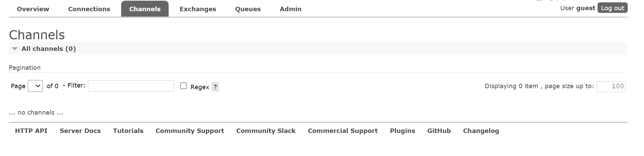The width and height of the screenshot is (644, 156).
Task: Click the Regex help question mark icon
Action: (215, 87)
